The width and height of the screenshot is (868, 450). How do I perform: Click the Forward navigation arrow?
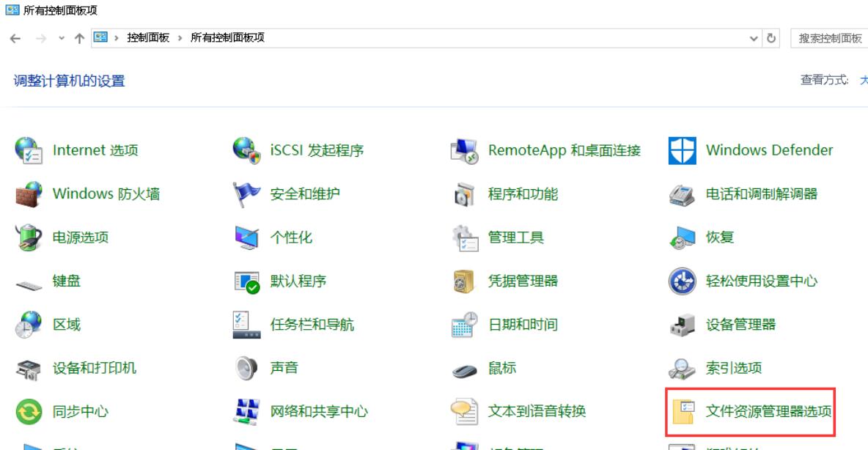point(41,38)
